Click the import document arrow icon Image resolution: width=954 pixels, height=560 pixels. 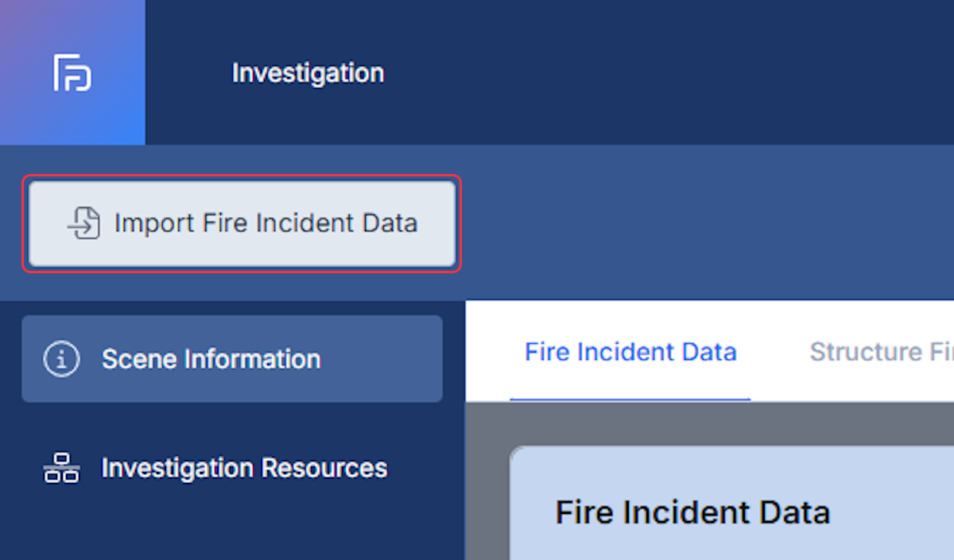[83, 223]
